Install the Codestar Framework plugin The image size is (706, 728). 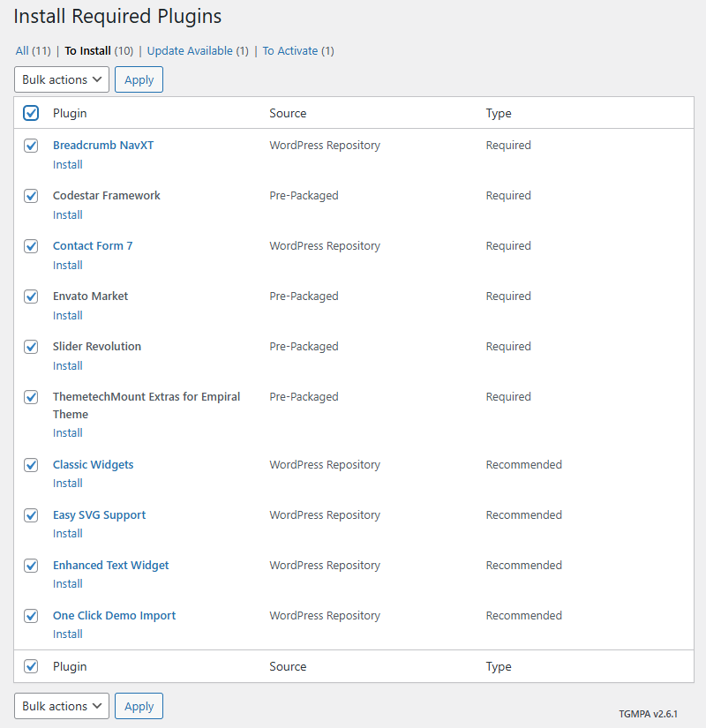click(x=68, y=214)
